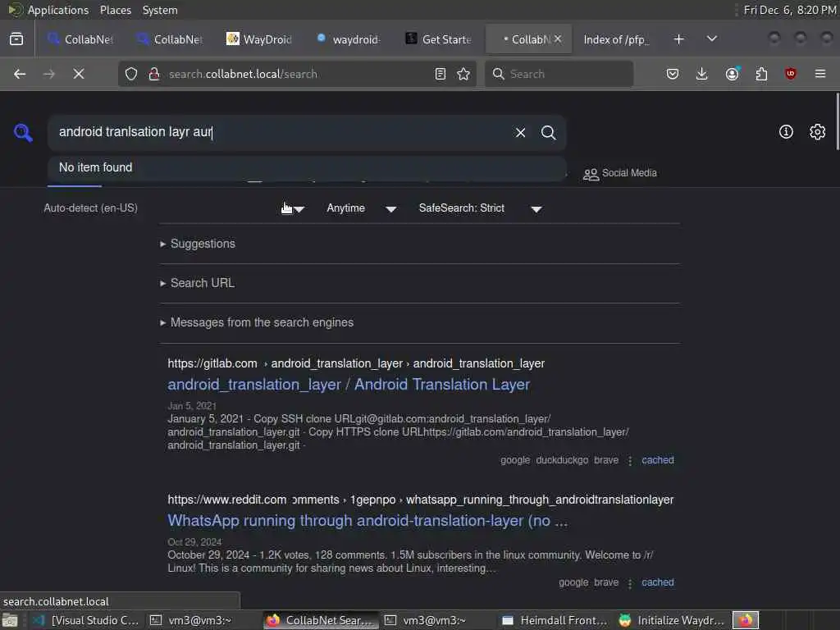Switch to second CollabNet tab
The image size is (840, 630).
pos(170,39)
